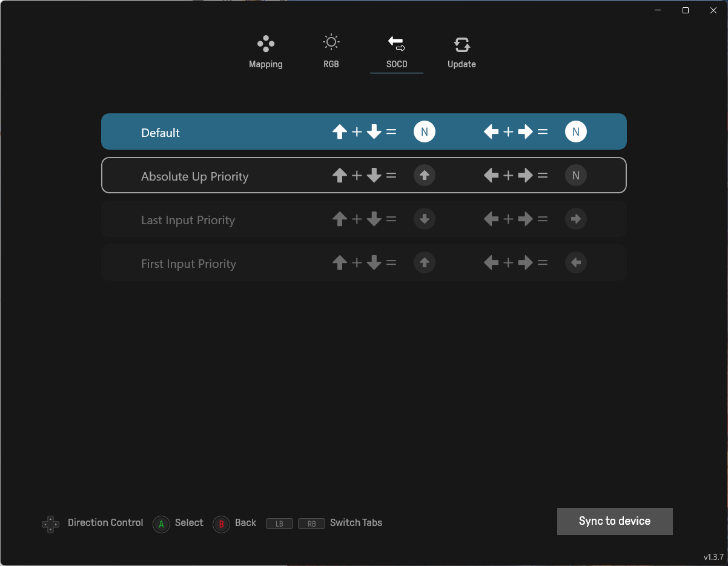Click the Default row left arrow icon
The image size is (728, 566).
pyautogui.click(x=491, y=132)
